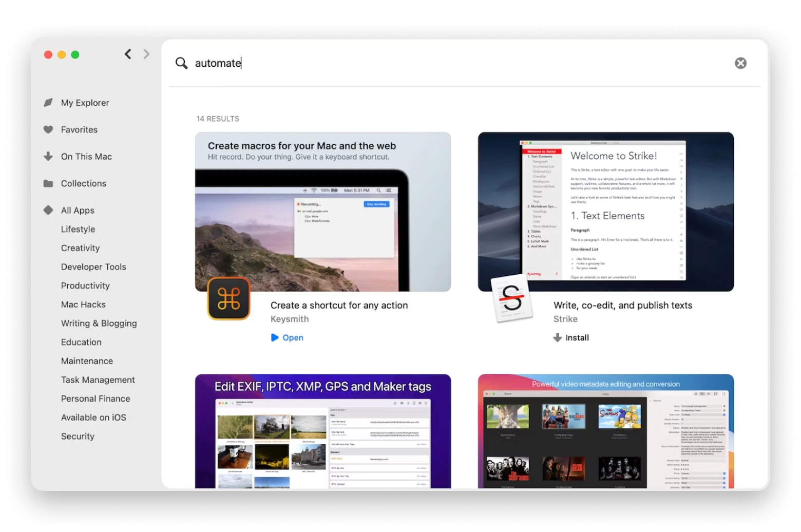Click the search magnifier icon
Image resolution: width=801 pixels, height=532 pixels.
tap(181, 63)
